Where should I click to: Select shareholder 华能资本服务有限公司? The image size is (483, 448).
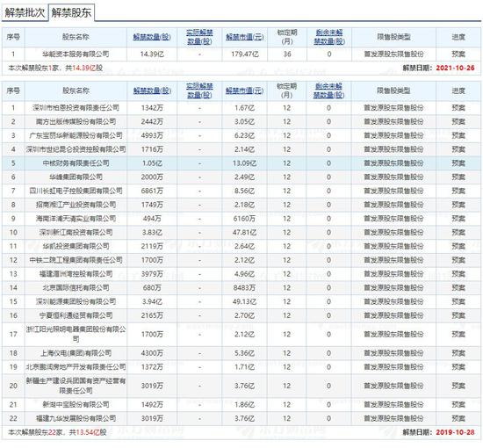76,54
